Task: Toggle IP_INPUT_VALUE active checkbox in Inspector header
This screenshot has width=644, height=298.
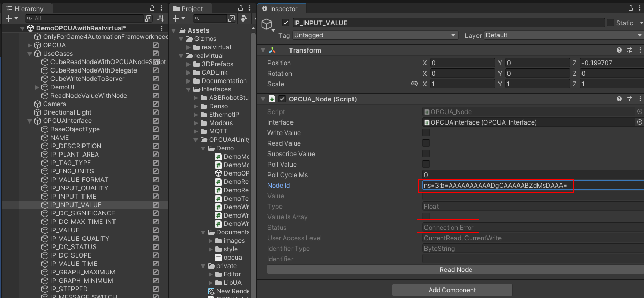Action: coord(286,23)
